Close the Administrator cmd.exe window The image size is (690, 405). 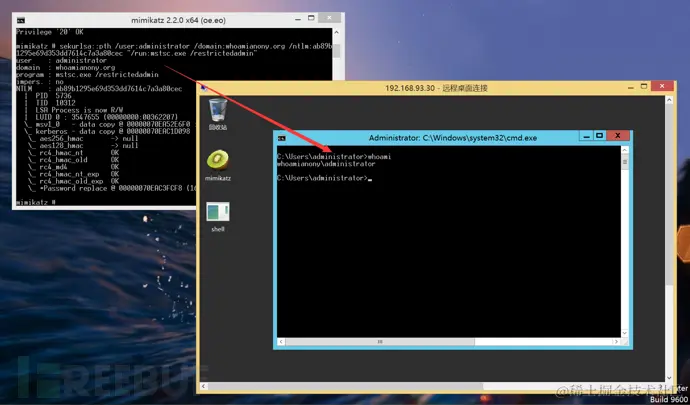point(618,136)
